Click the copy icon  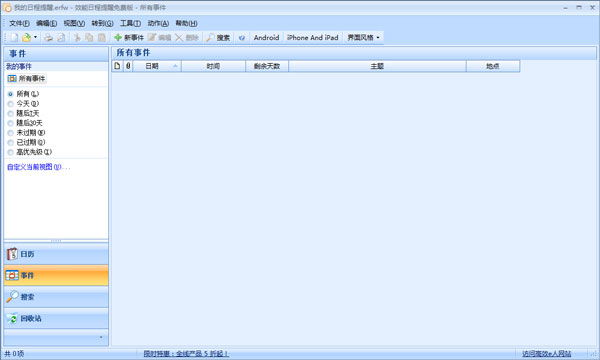pyautogui.click(x=89, y=37)
